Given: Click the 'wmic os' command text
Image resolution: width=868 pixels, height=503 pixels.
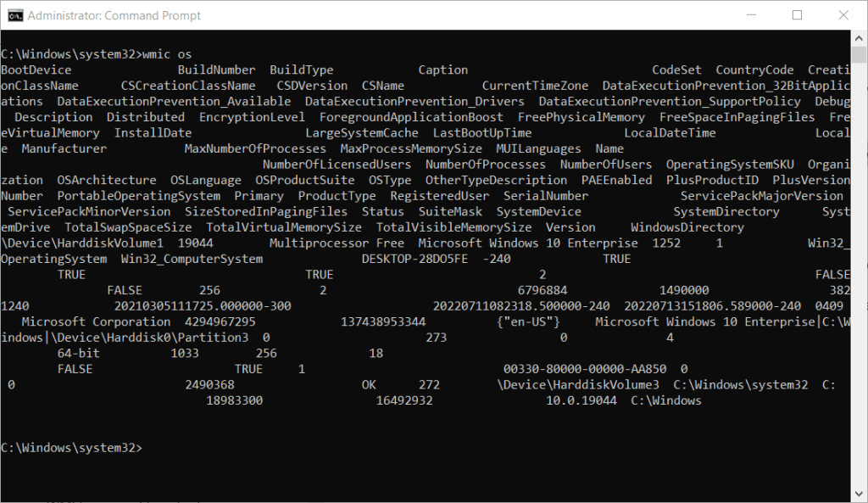Looking at the screenshot, I should (x=167, y=54).
